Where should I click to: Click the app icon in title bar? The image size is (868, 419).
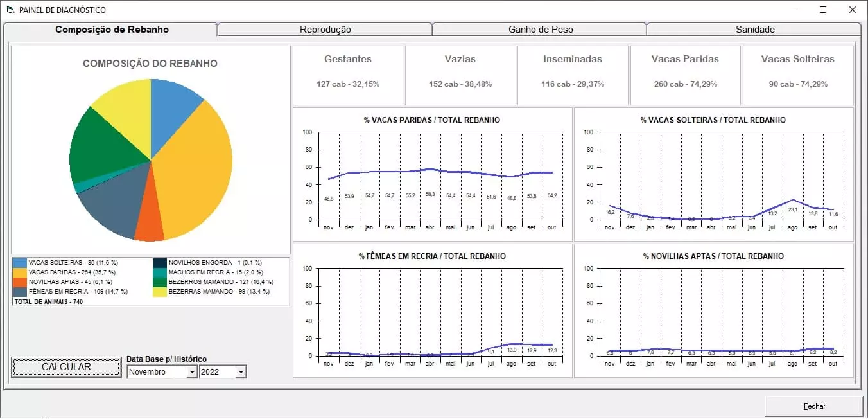pyautogui.click(x=10, y=10)
